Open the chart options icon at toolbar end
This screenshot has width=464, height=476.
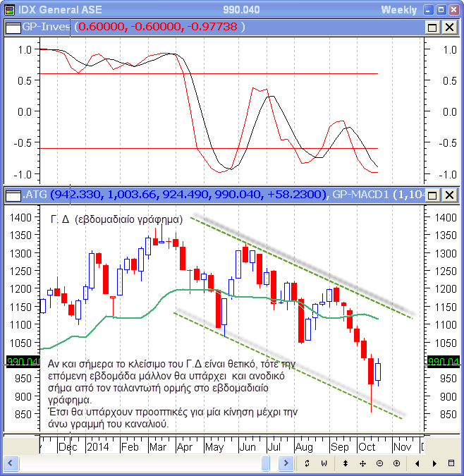coord(451,463)
